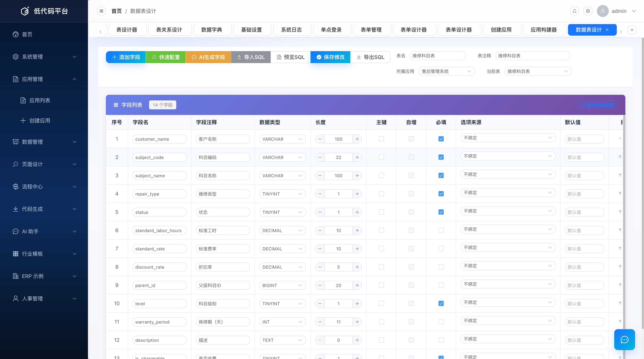The width and height of the screenshot is (644, 359).
Task: Click the 预览SQL button
Action: coord(291,57)
